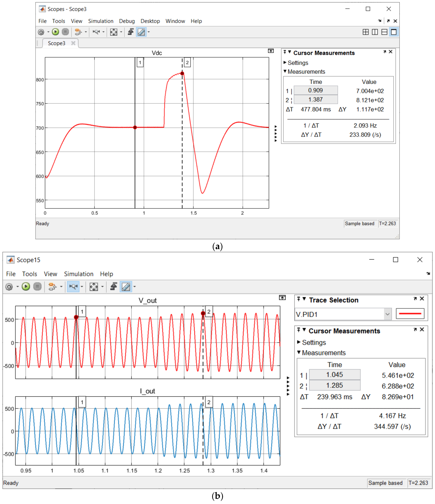The height and width of the screenshot is (504, 435).
Task: Click the triggers icon in Scope3 toolbar
Action: 131,32
